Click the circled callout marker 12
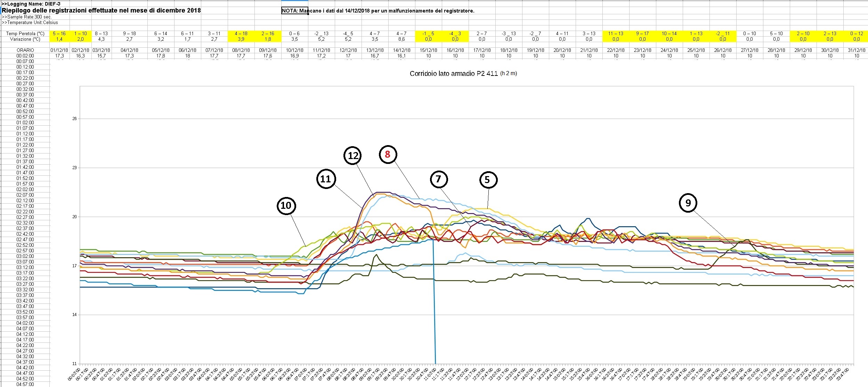This screenshot has width=868, height=387. [x=352, y=156]
